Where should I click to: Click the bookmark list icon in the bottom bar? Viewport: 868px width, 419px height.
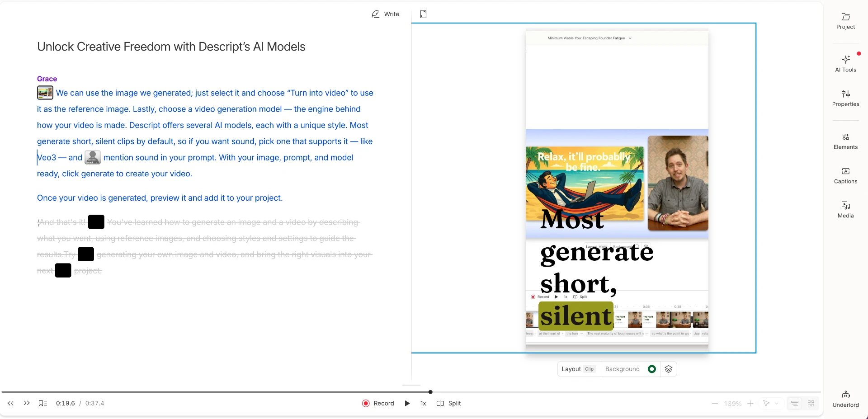pyautogui.click(x=43, y=403)
